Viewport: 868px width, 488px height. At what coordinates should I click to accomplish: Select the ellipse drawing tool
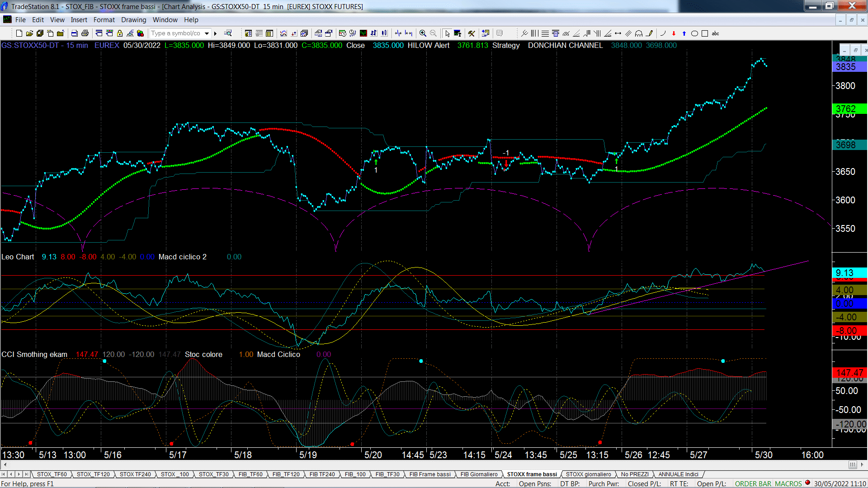694,33
